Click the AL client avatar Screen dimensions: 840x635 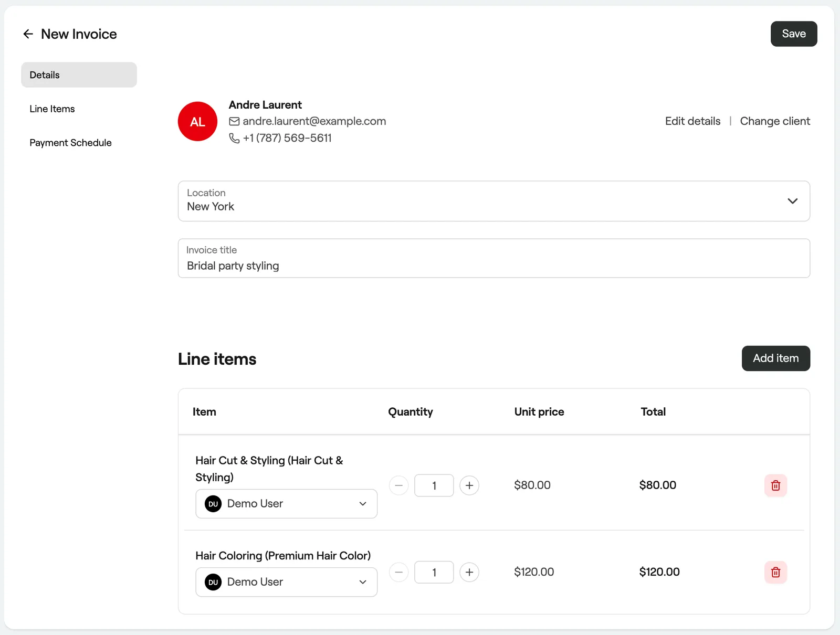coord(197,121)
